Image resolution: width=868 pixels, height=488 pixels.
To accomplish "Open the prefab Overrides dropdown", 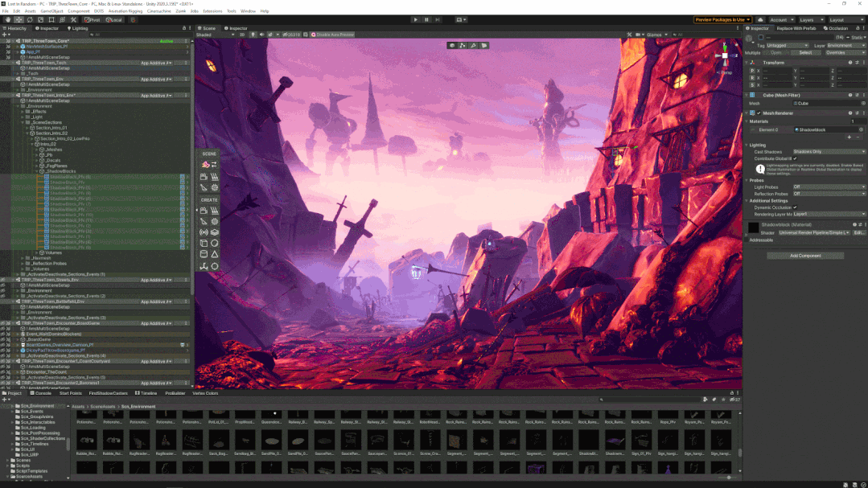I will [x=844, y=53].
